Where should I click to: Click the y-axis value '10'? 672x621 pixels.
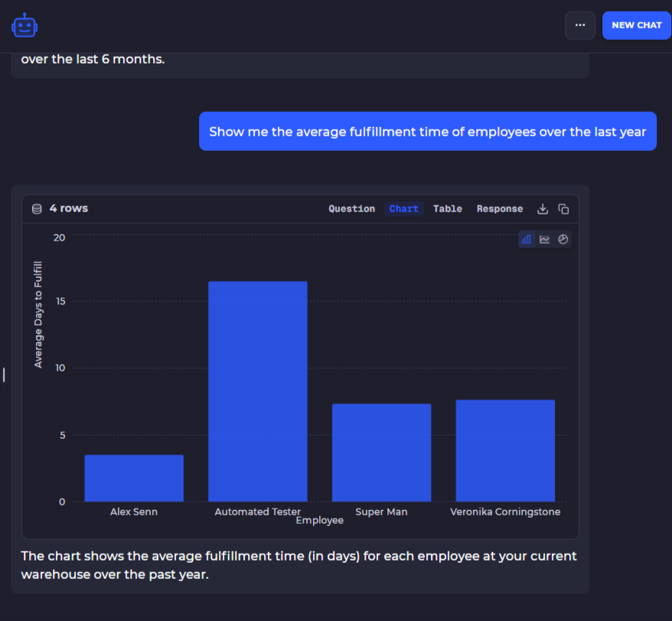tap(60, 368)
